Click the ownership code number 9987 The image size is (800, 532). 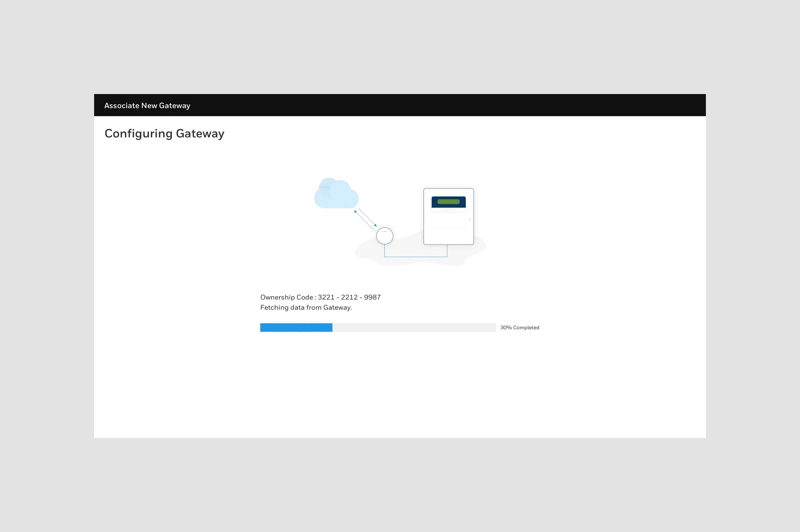point(372,297)
